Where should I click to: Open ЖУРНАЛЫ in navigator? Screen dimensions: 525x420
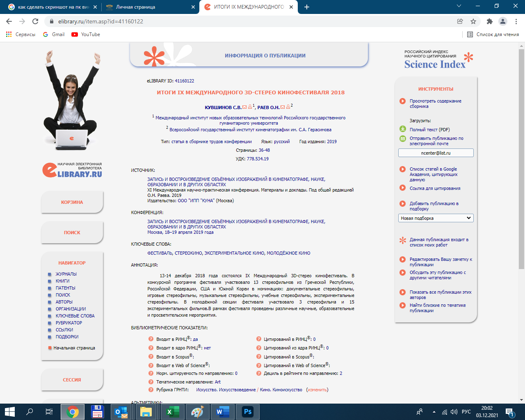click(66, 274)
